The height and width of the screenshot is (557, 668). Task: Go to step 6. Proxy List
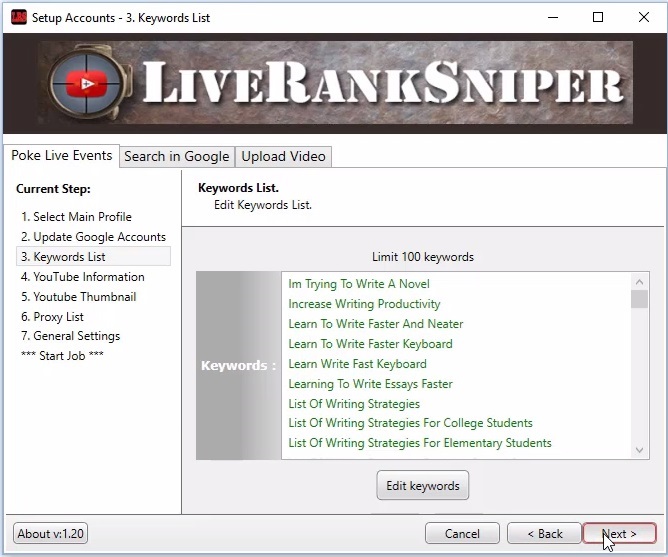pyautogui.click(x=52, y=317)
